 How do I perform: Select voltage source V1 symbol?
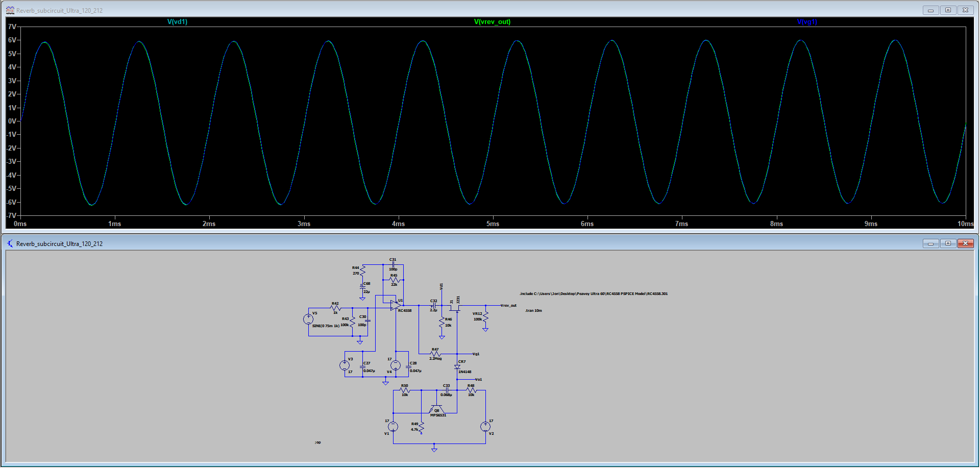click(x=393, y=426)
